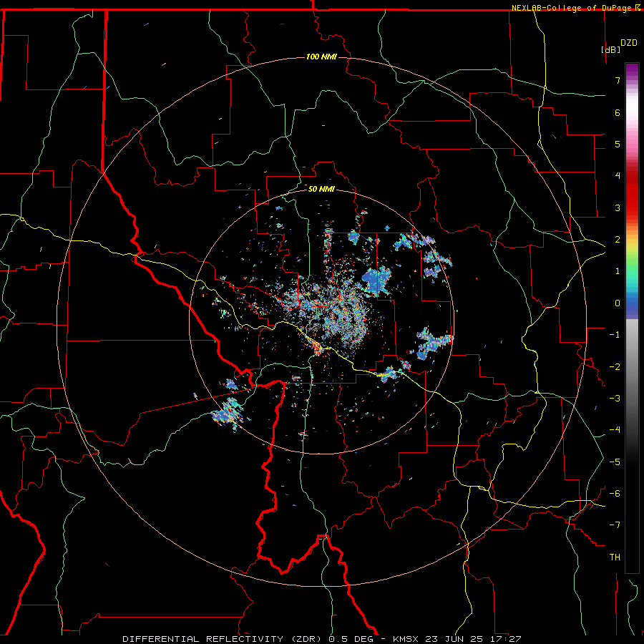Click the 0 value on color scale
The width and height of the screenshot is (644, 644).
click(x=618, y=303)
